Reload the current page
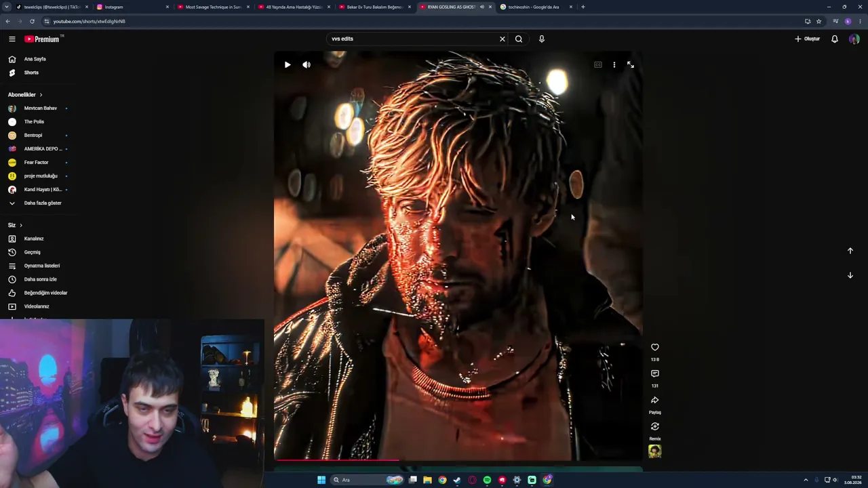The image size is (868, 488). (32, 21)
